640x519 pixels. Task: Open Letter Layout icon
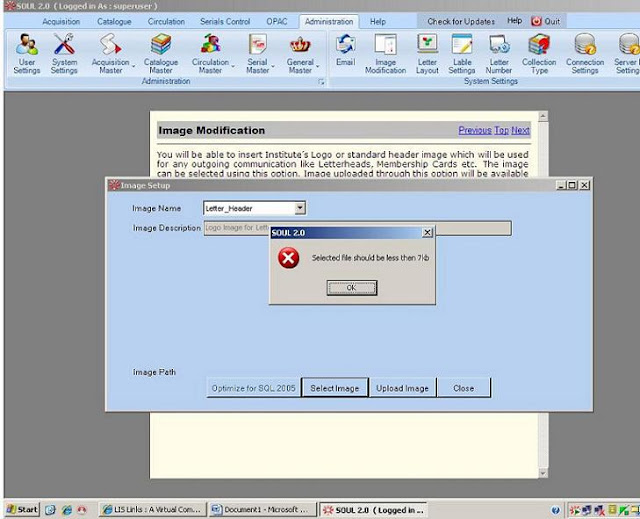[427, 44]
